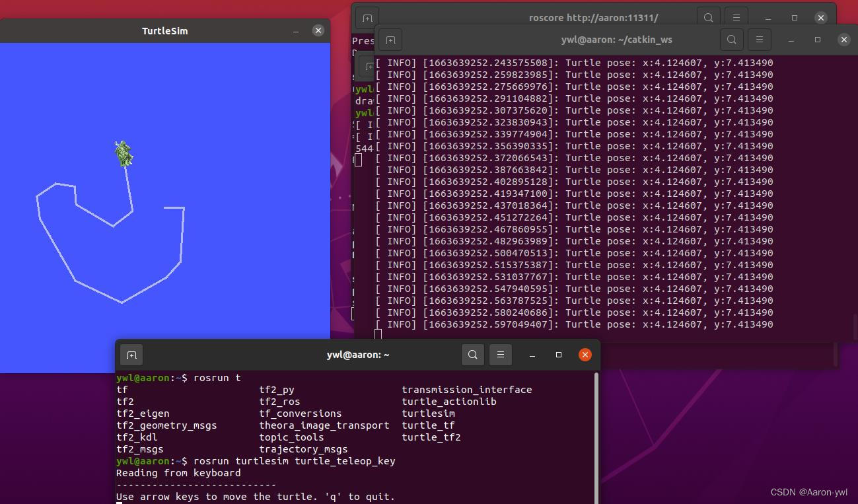Click tf2_eigen in completion list
This screenshot has height=504, width=858.
[x=143, y=414]
